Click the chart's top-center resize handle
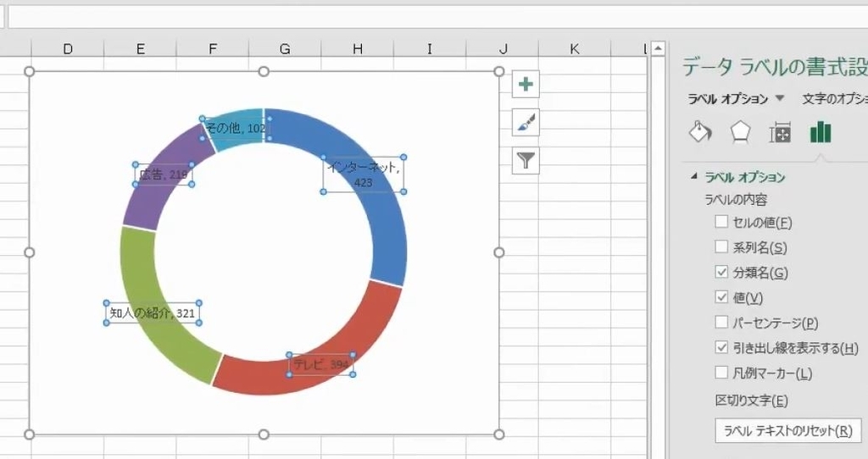 [x=264, y=71]
